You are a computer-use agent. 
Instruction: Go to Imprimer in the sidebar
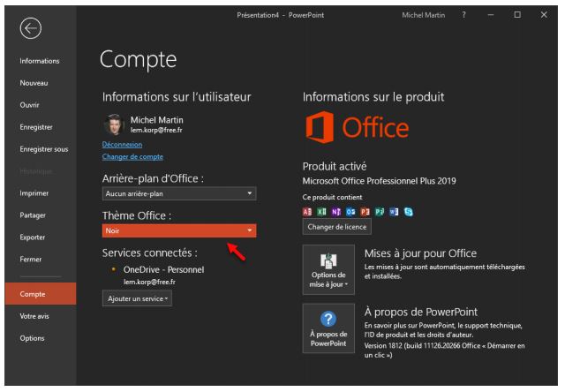(x=34, y=192)
